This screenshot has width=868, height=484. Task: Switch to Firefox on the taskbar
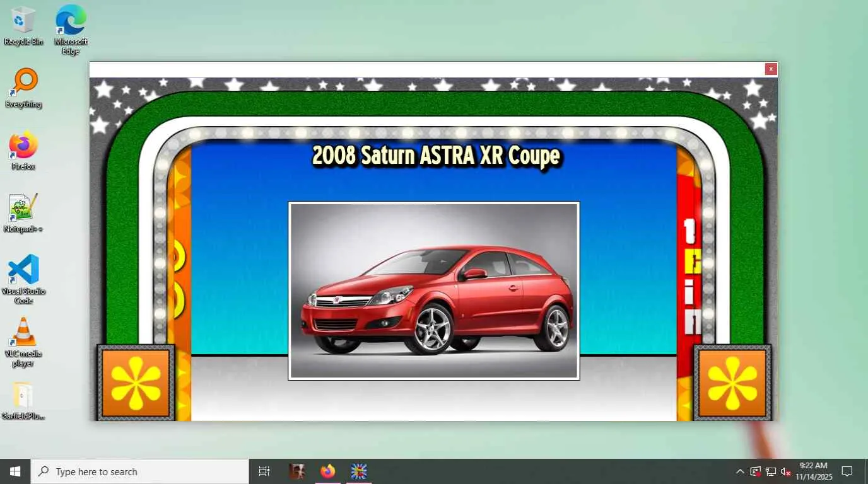(327, 471)
